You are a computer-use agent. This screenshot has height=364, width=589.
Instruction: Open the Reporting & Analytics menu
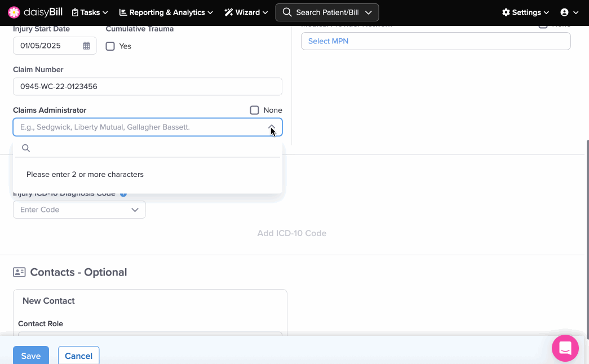coord(166,12)
